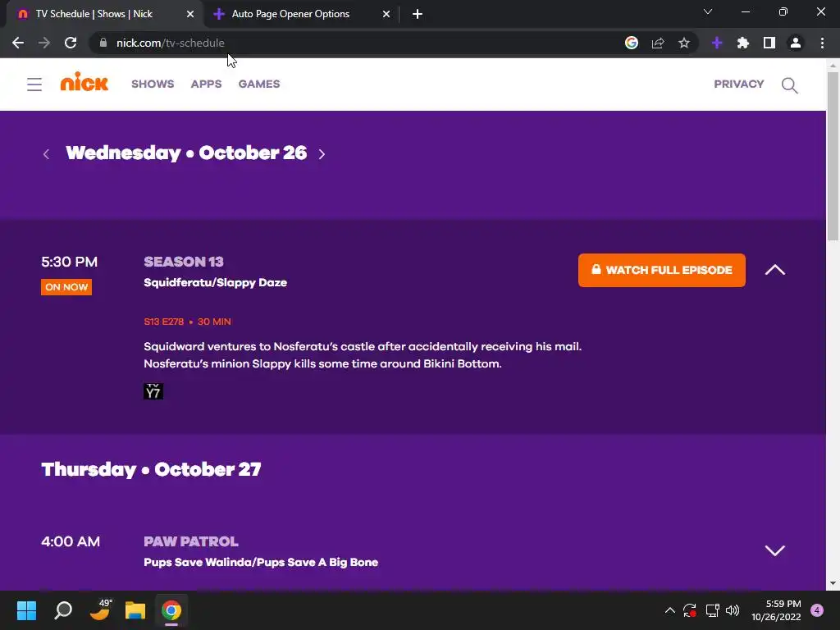Click the Thursday • October 27 heading
840x630 pixels.
click(151, 470)
